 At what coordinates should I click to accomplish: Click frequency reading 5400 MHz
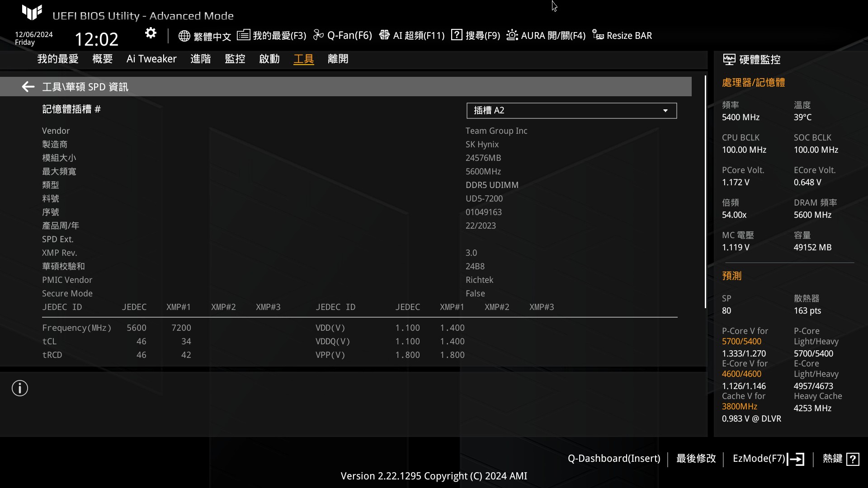tap(741, 117)
